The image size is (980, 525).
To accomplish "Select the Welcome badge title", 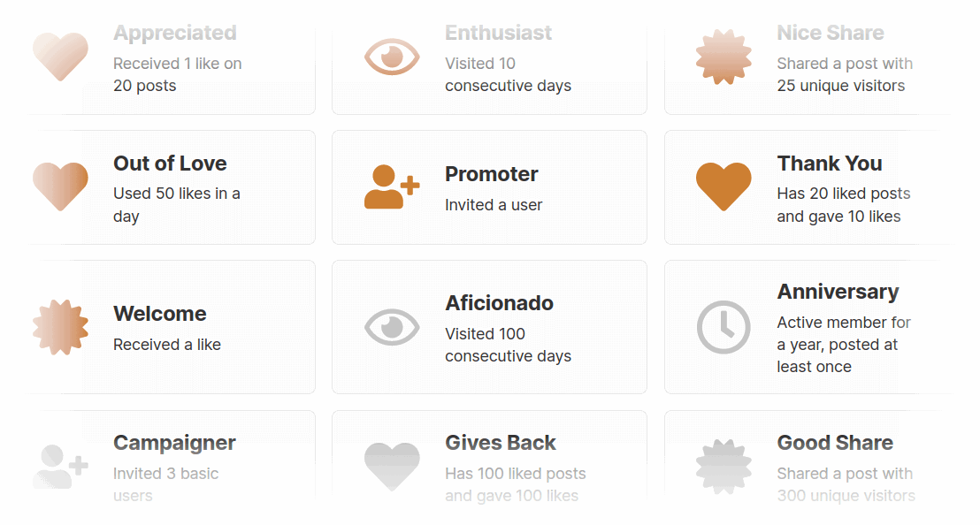I will pos(159,314).
